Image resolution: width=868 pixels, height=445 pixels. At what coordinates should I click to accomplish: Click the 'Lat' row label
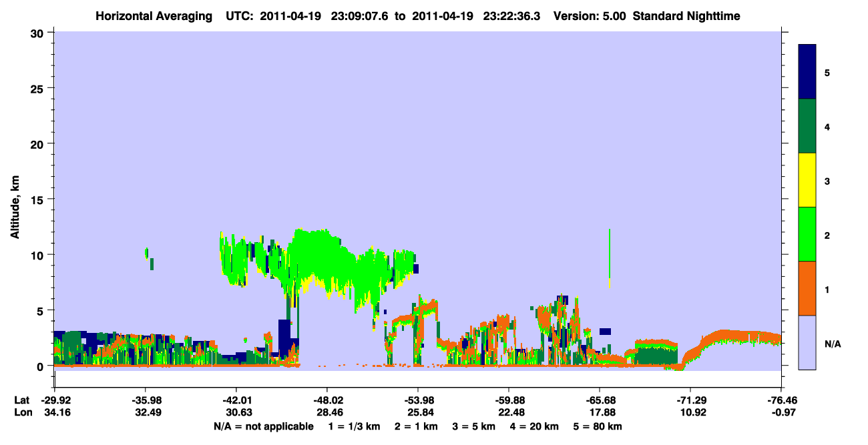(23, 400)
